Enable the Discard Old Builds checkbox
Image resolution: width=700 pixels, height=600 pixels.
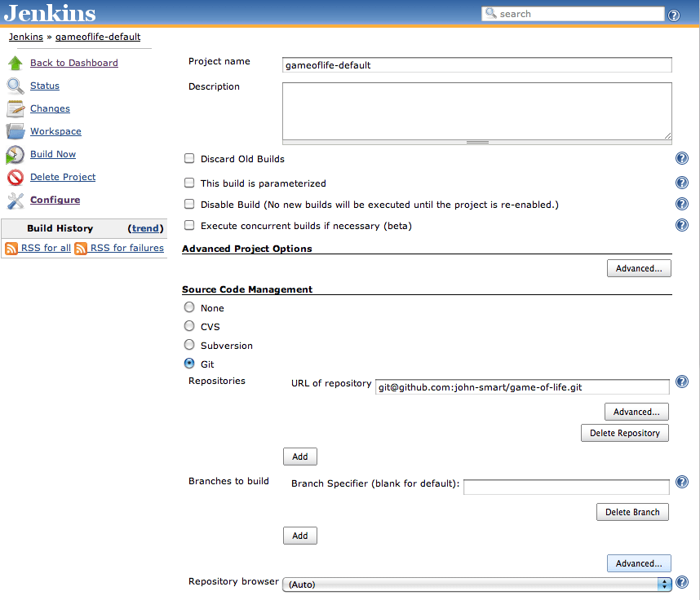(x=188, y=158)
